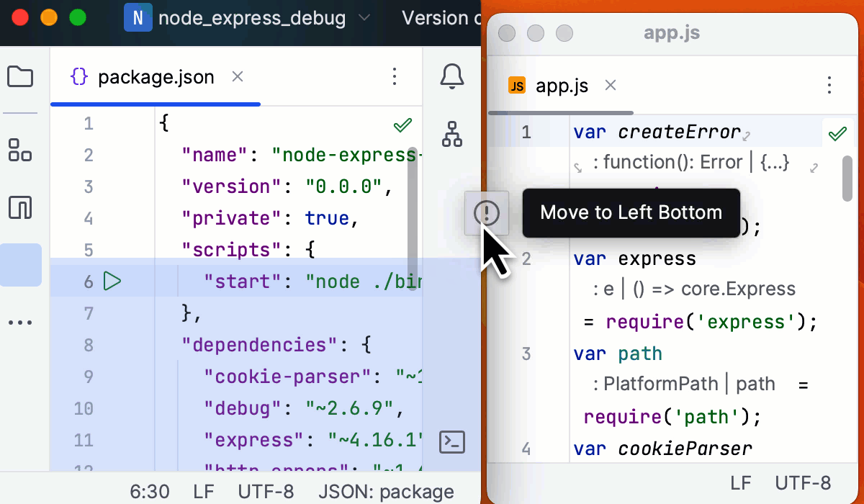Open app.js tab options menu

pyautogui.click(x=829, y=86)
